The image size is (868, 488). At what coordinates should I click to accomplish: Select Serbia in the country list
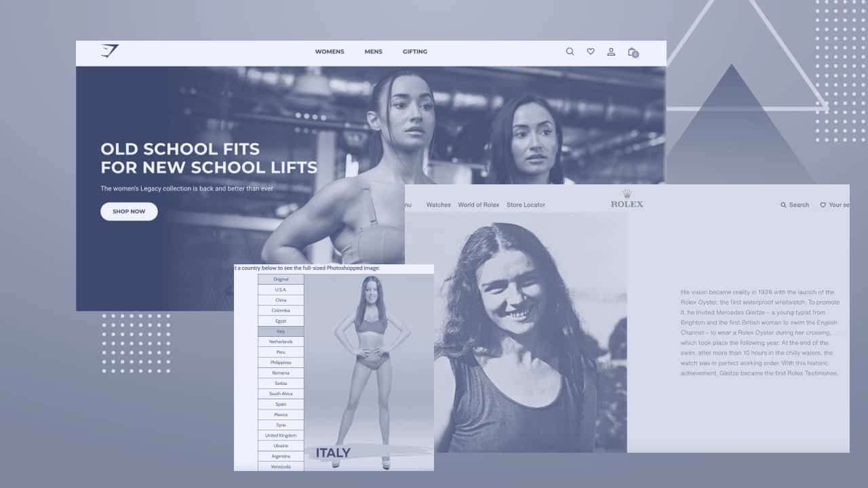tap(281, 384)
